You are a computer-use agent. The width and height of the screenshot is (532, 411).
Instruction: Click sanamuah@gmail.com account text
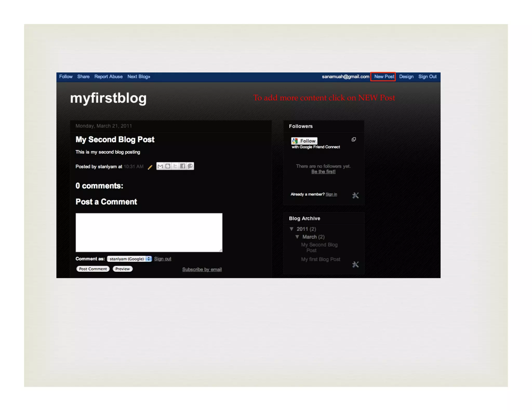[x=345, y=77]
